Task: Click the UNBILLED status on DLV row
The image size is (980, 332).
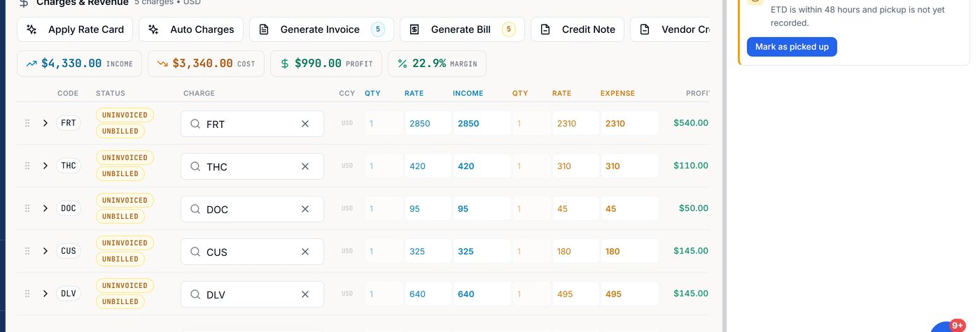Action: 120,301
